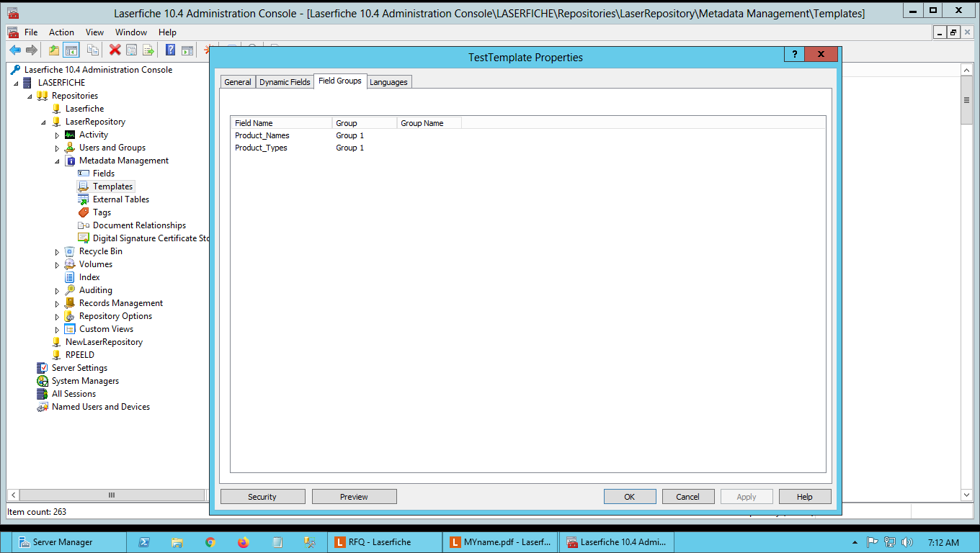Viewport: 980px width, 553px height.
Task: Click the Properties toolbar icon
Action: [x=131, y=50]
